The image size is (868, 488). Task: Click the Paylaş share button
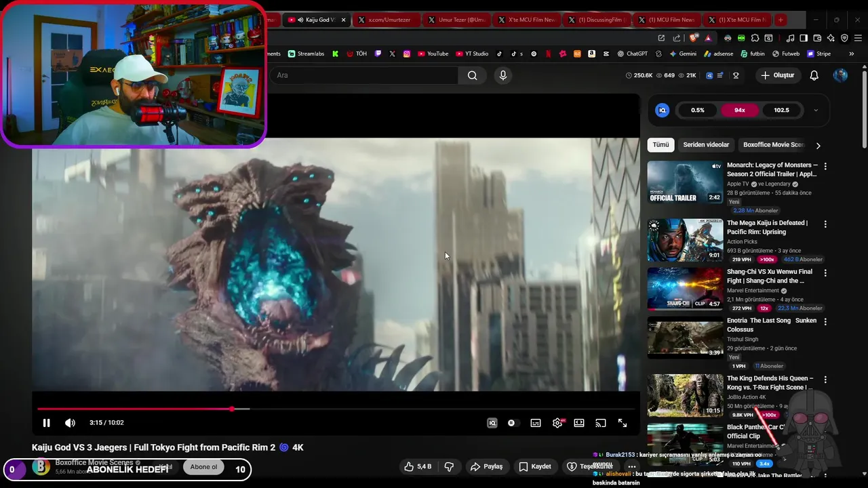pyautogui.click(x=487, y=466)
